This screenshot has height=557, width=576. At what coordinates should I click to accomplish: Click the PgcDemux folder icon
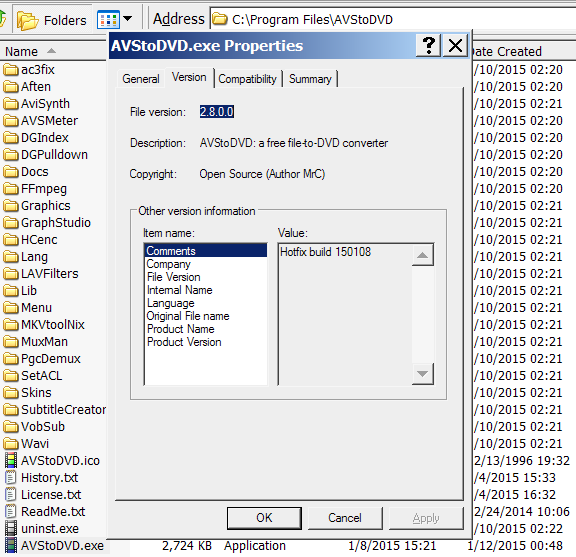(10, 358)
